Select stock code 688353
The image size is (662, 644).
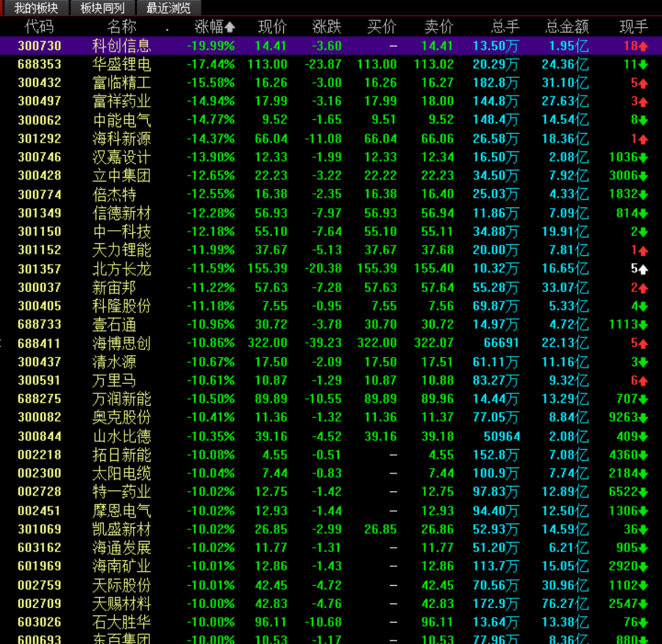click(x=39, y=65)
